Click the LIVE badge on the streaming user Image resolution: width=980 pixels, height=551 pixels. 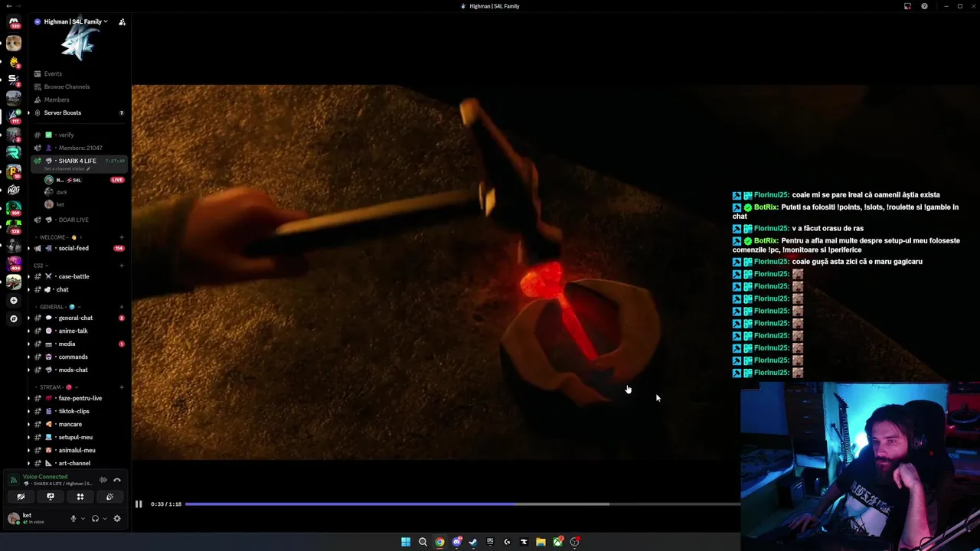(117, 180)
